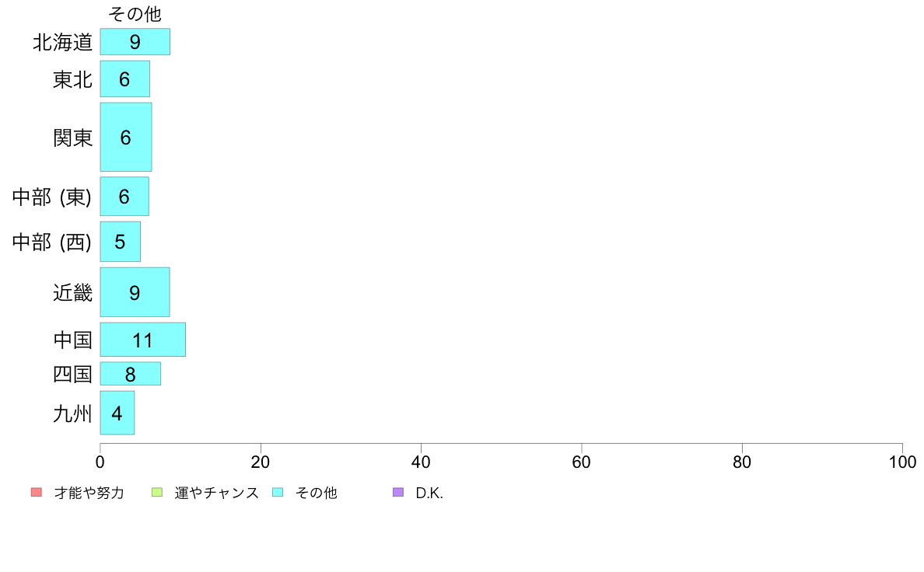Select the 東北 bar showing 6

point(125,79)
